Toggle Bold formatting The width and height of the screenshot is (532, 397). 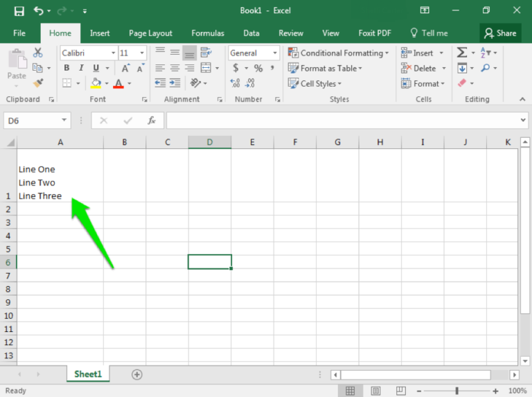pyautogui.click(x=66, y=68)
